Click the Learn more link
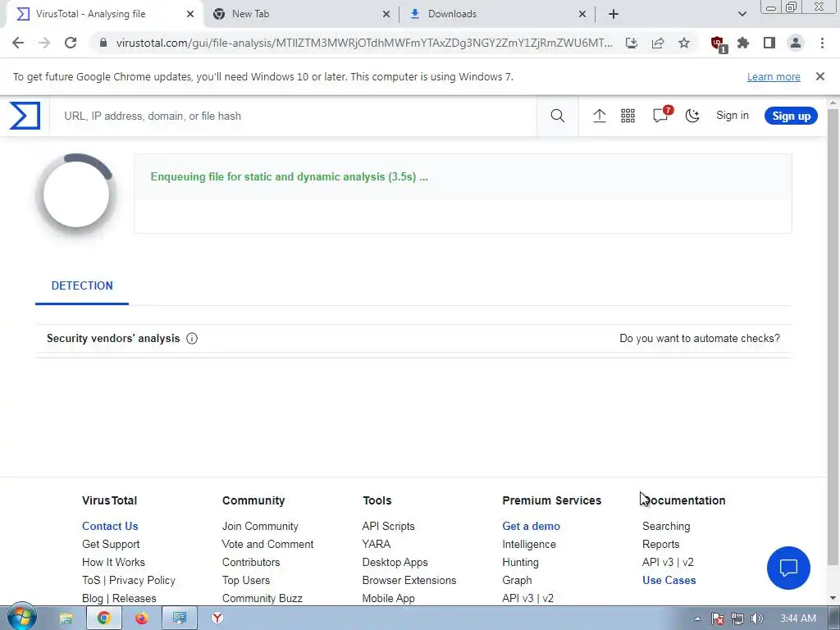 [x=774, y=76]
